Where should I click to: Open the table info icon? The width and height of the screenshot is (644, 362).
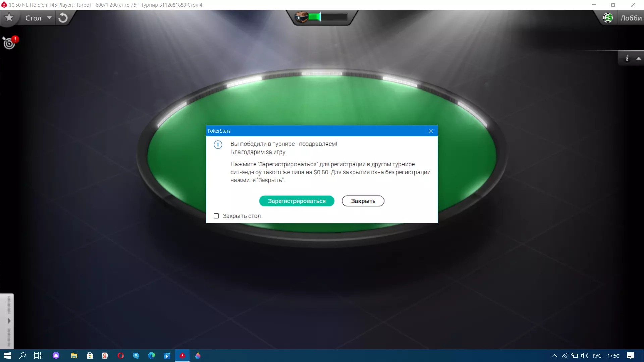[x=627, y=58]
